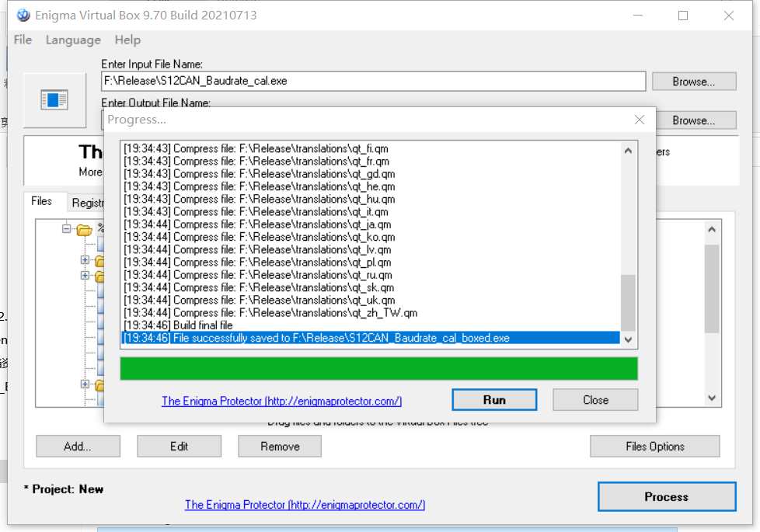Screen dimensions: 760x532
Task: Minimize the Enigma Virtual Box window
Action: point(638,16)
